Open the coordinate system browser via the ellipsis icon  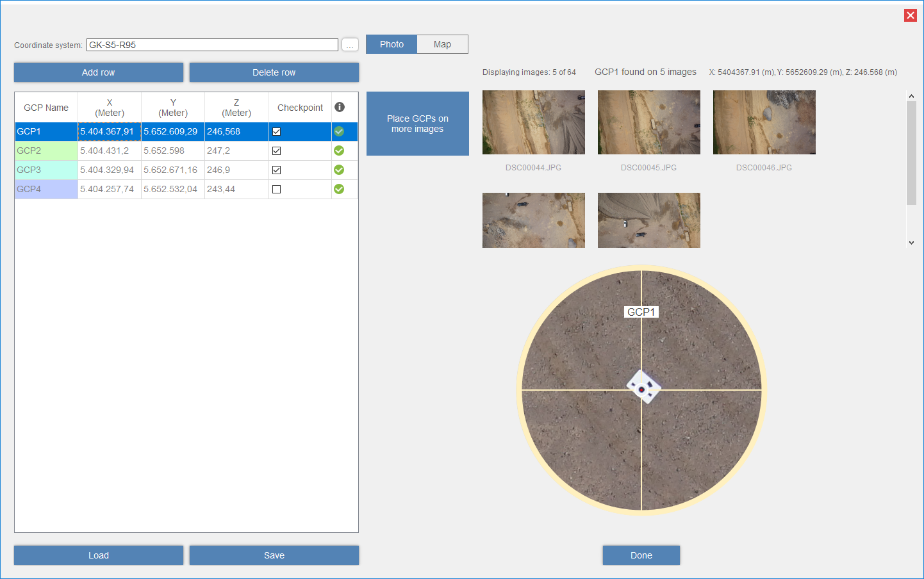(x=350, y=44)
